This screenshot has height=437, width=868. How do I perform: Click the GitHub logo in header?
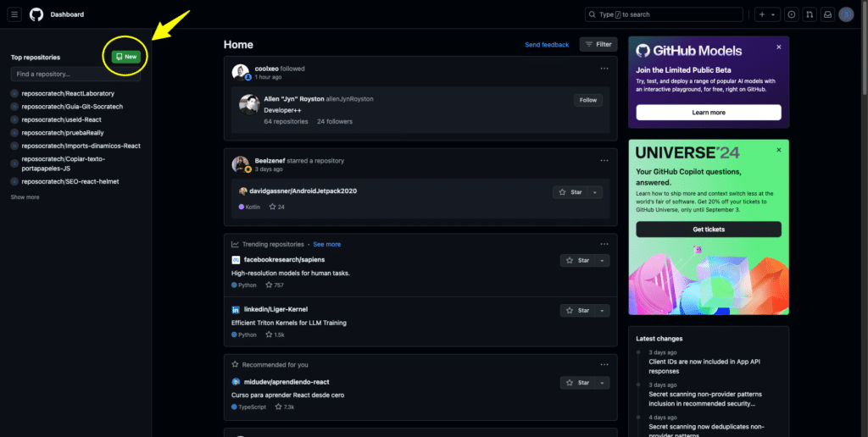pyautogui.click(x=36, y=14)
